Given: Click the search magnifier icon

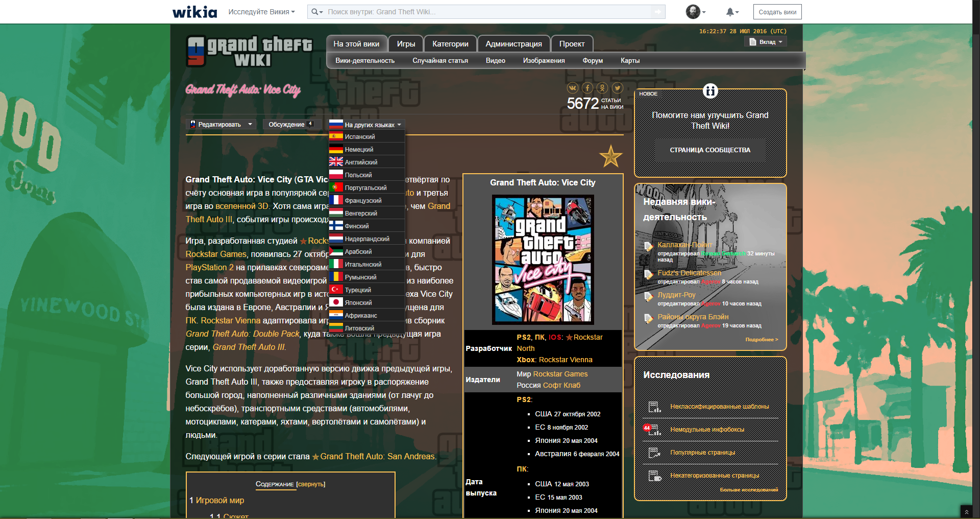Looking at the screenshot, I should 317,12.
